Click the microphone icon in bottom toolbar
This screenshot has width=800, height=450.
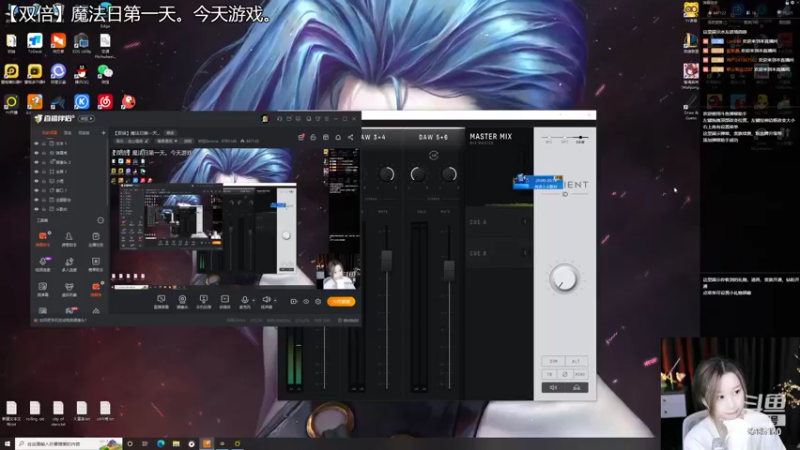(x=245, y=299)
